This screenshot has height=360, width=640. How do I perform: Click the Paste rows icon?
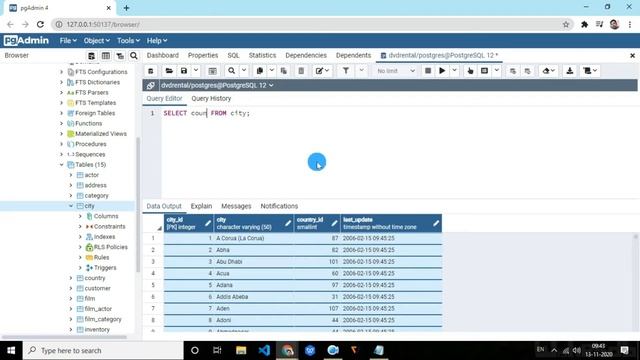click(284, 71)
